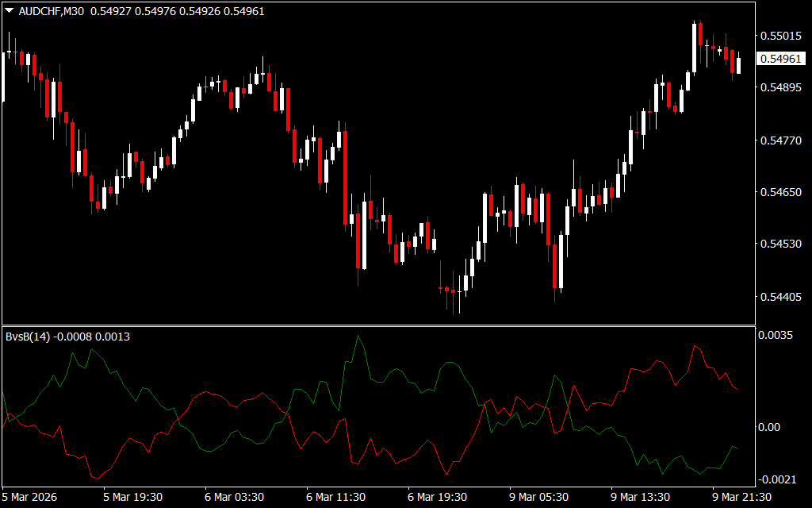Image resolution: width=812 pixels, height=508 pixels.
Task: Click the 0.00 level on indicator scale
Action: coord(771,427)
